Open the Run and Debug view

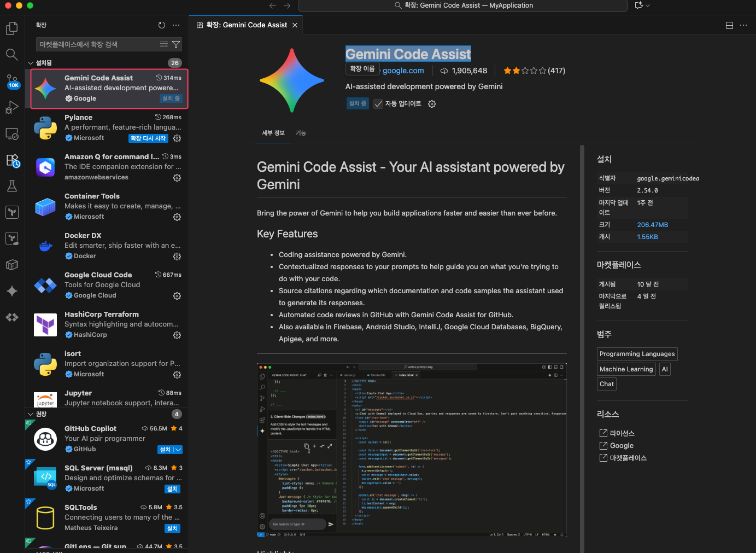[12, 107]
